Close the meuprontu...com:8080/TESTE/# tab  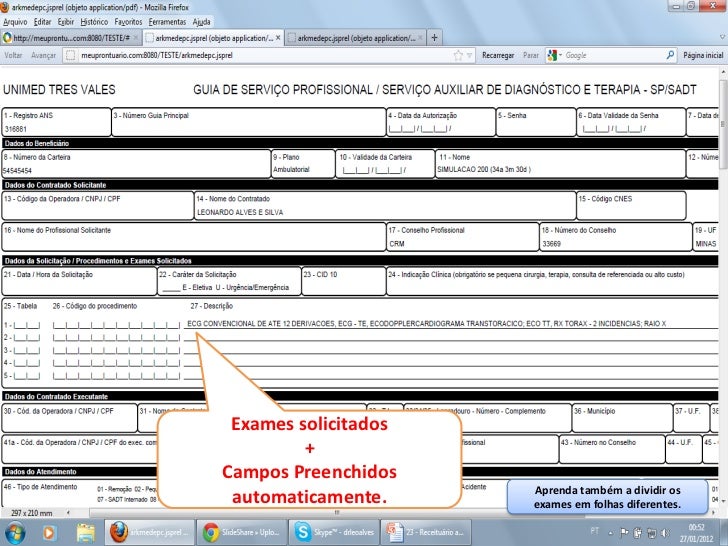tap(136, 38)
